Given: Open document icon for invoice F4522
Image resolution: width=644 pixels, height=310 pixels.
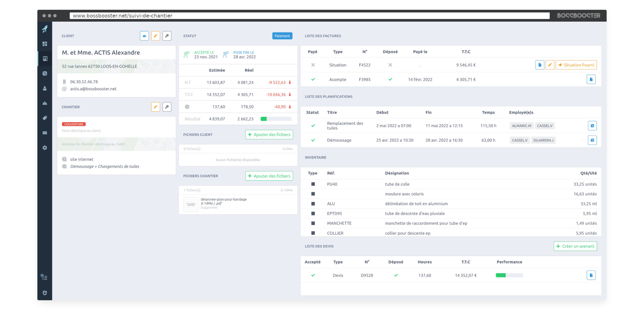Looking at the screenshot, I should tap(540, 65).
